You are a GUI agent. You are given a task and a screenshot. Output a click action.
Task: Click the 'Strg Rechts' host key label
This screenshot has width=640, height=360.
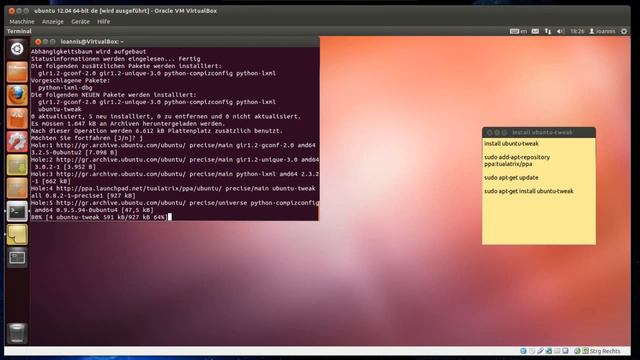(x=605, y=351)
